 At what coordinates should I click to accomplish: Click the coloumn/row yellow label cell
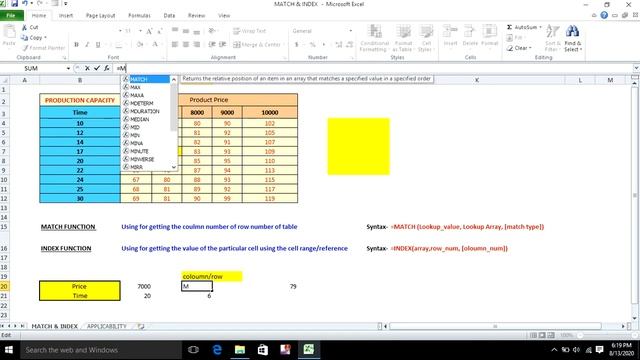(212, 276)
